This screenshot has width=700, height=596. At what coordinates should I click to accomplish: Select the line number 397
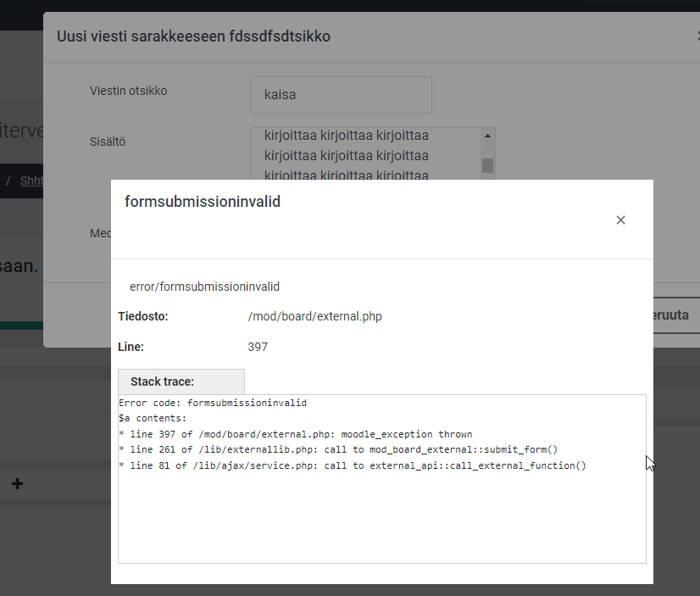[258, 346]
